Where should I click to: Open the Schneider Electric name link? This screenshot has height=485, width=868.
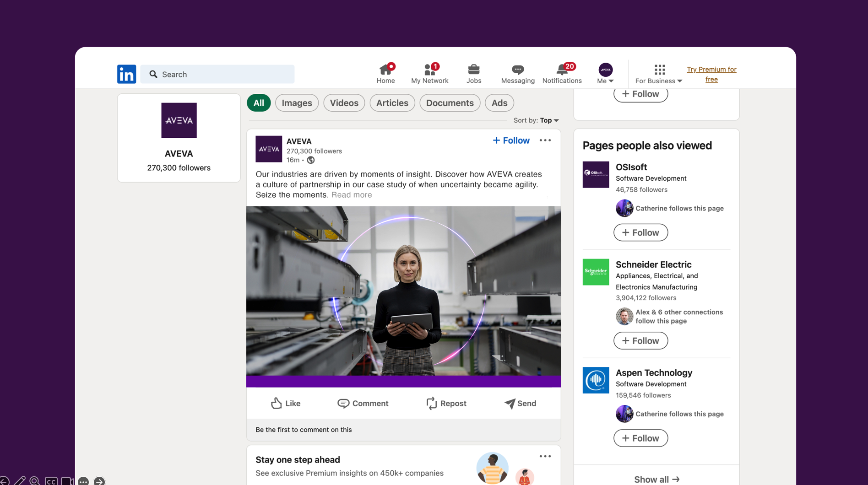pyautogui.click(x=653, y=264)
